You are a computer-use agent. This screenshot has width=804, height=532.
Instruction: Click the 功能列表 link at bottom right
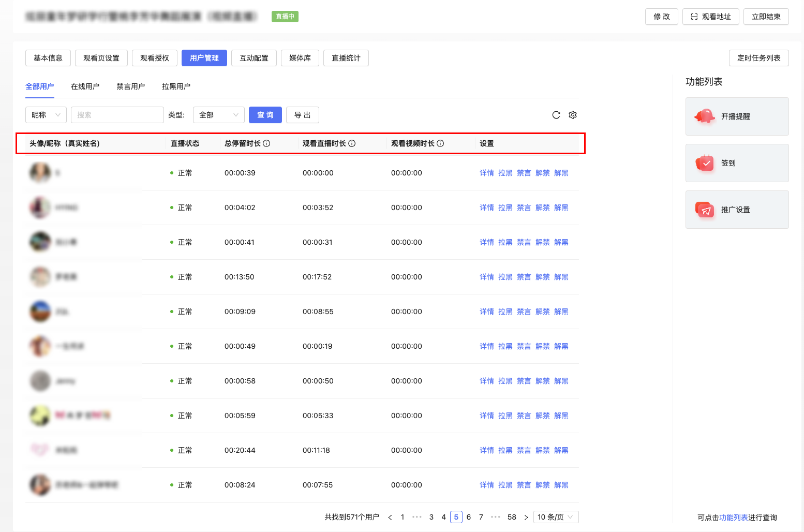point(733,518)
